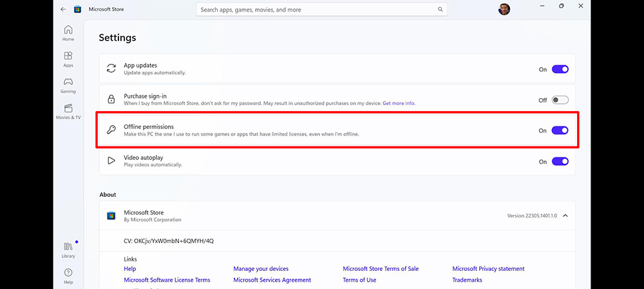
Task: Enable the Purchase sign-in toggle
Action: (560, 100)
